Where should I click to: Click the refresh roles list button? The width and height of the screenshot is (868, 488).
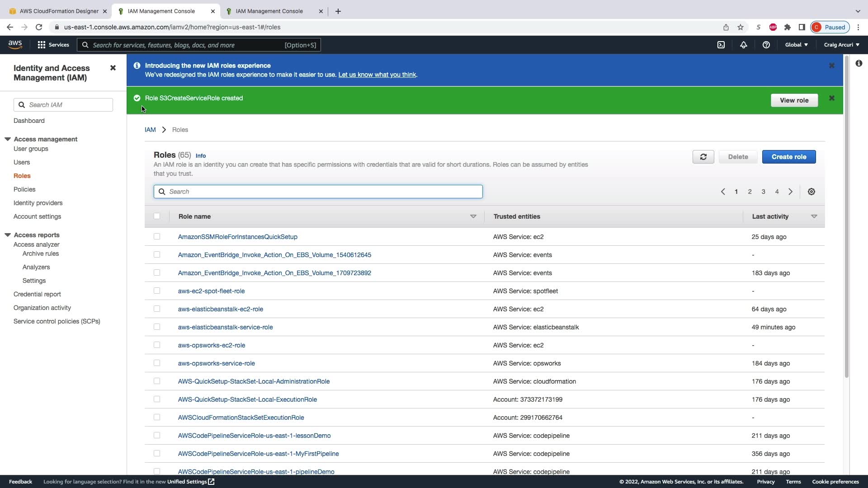point(703,157)
